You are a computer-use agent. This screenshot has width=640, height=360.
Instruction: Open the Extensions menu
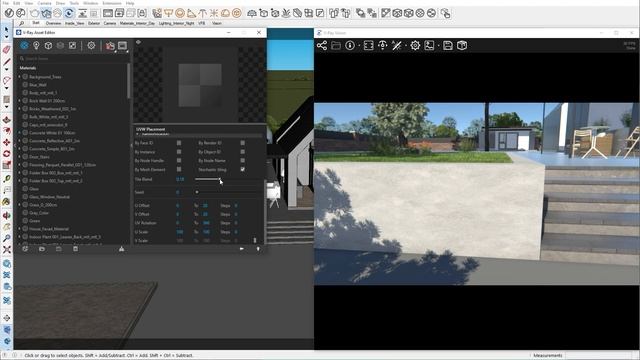click(112, 3)
